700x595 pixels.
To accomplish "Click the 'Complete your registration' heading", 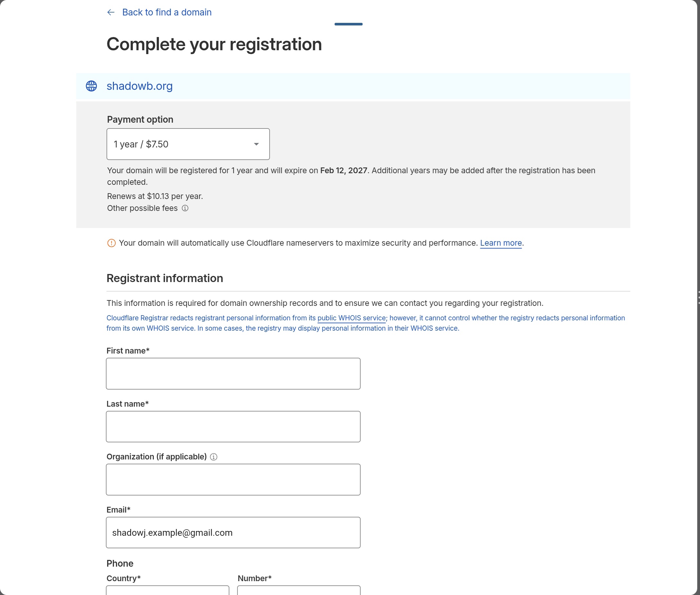I will click(x=214, y=44).
